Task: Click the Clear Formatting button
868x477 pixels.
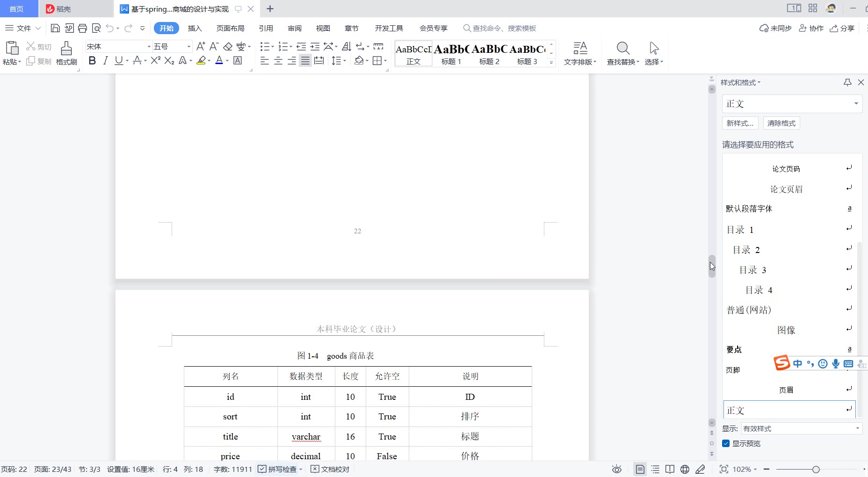Action: tap(781, 123)
